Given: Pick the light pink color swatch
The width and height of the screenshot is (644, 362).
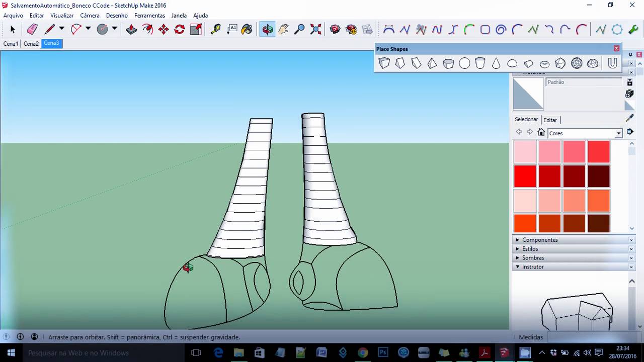Looking at the screenshot, I should point(525,152).
